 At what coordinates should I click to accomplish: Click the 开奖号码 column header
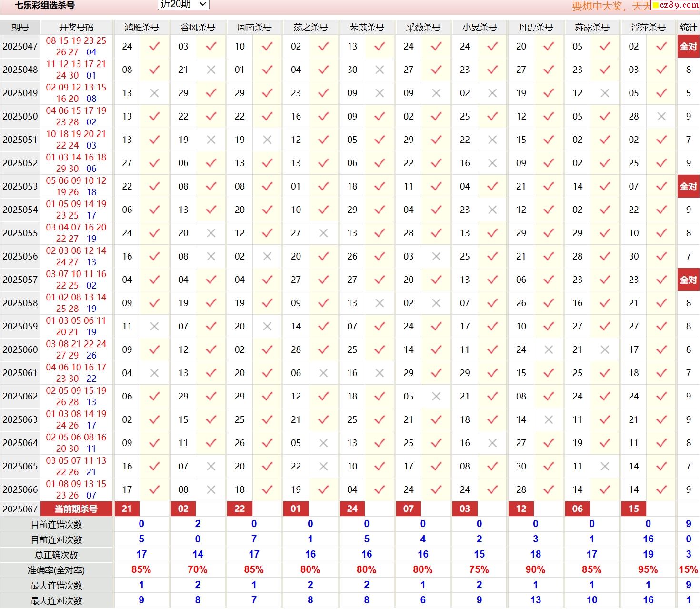point(76,28)
